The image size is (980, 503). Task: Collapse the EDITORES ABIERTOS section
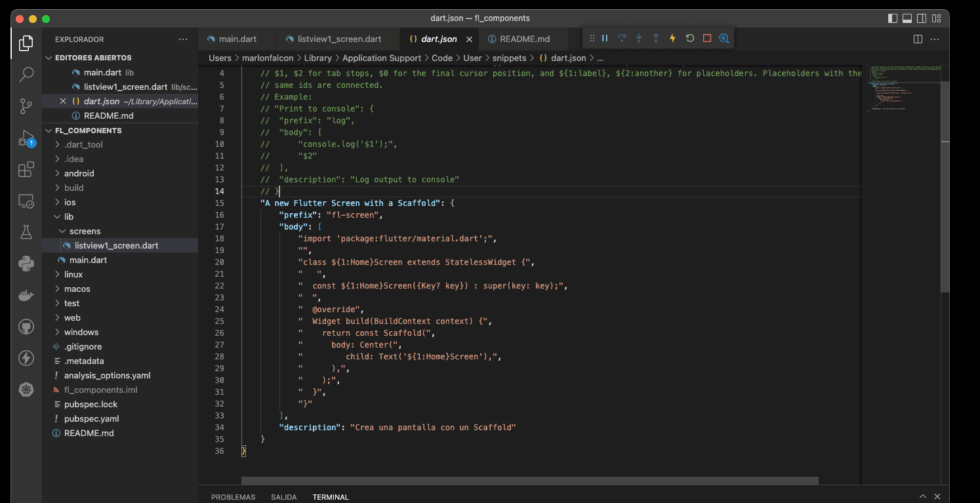pos(93,58)
